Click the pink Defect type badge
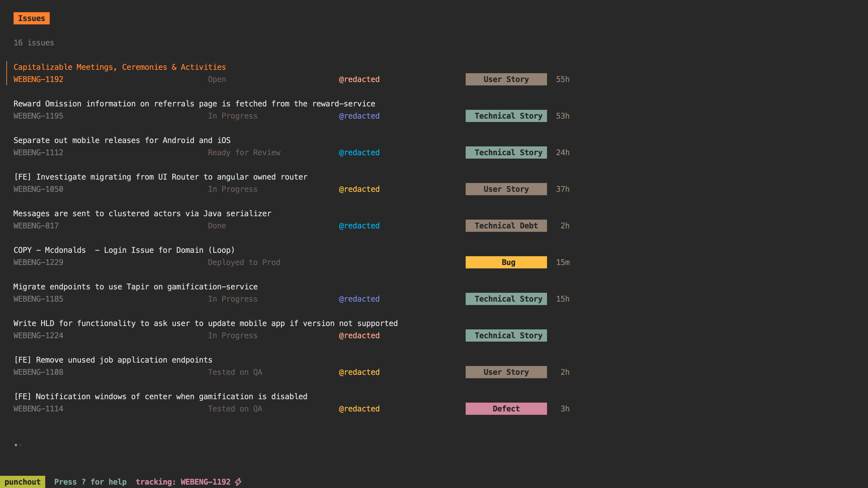This screenshot has height=488, width=868. (506, 408)
